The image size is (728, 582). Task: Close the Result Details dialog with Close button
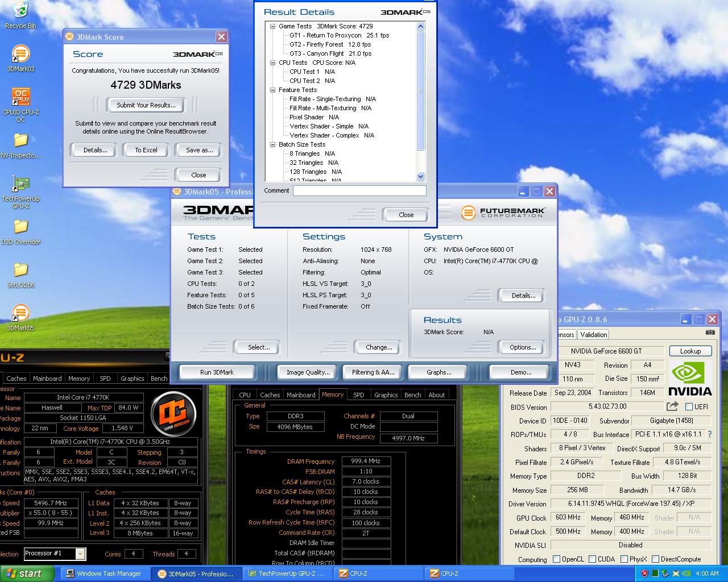(406, 215)
